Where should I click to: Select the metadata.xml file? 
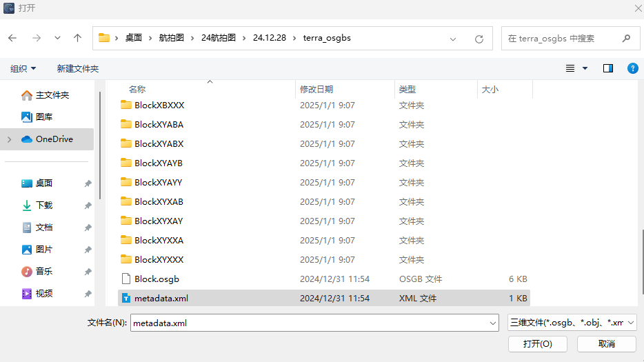161,299
